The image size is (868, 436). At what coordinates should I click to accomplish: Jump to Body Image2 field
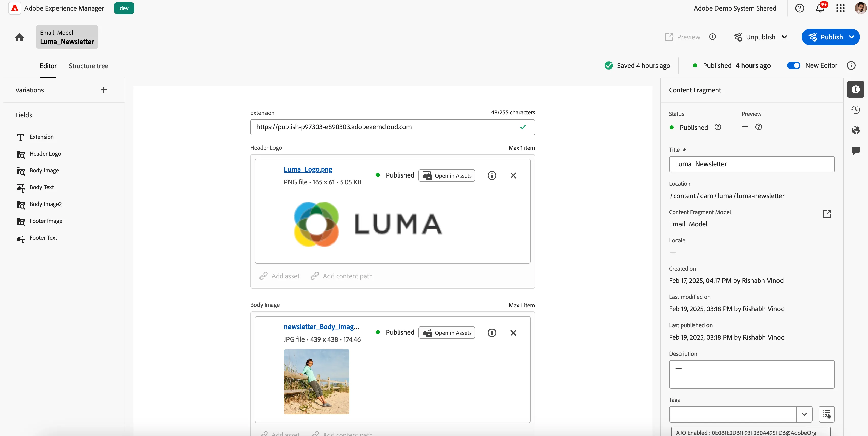46,204
